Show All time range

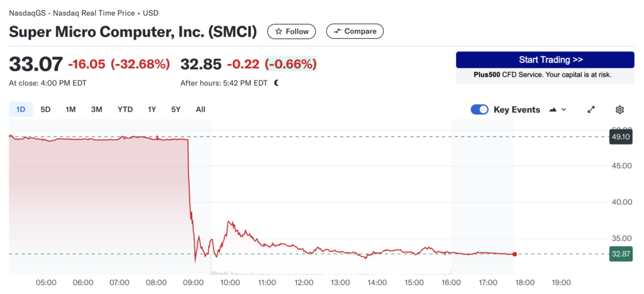[x=201, y=109]
